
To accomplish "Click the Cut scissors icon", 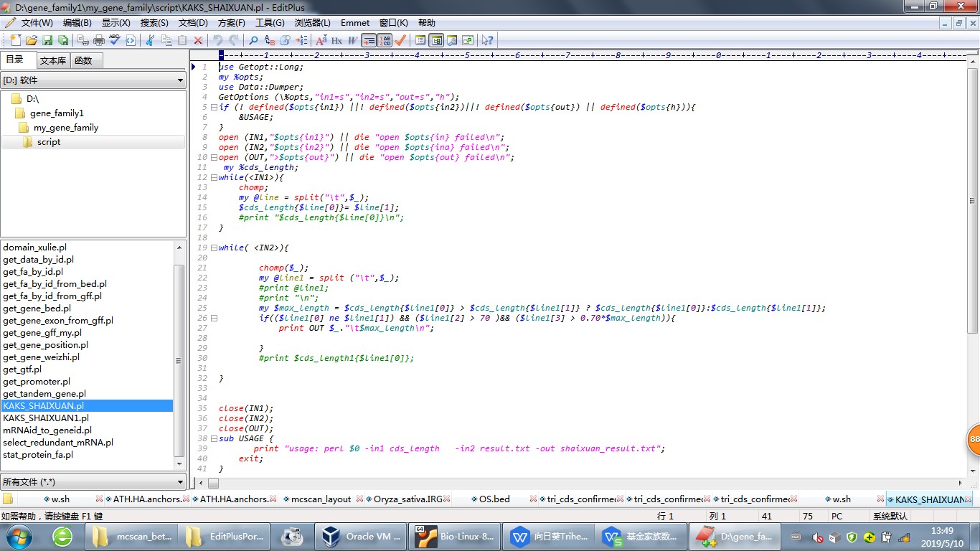I will click(150, 40).
